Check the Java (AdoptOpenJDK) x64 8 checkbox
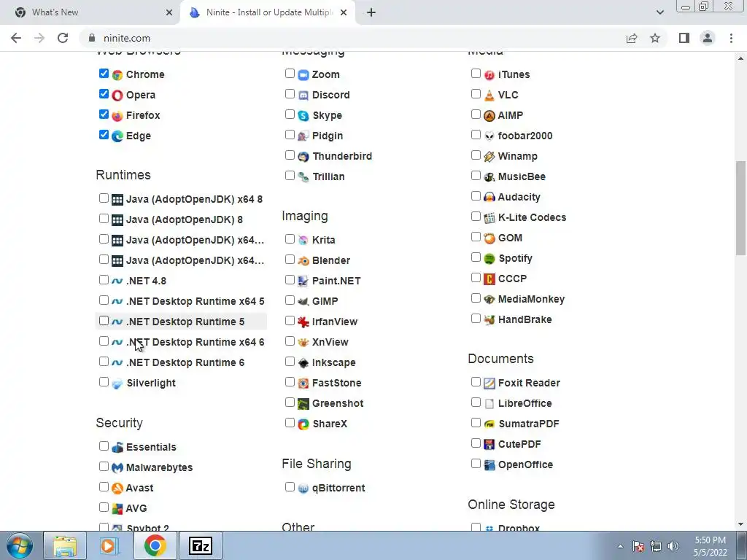 (104, 198)
